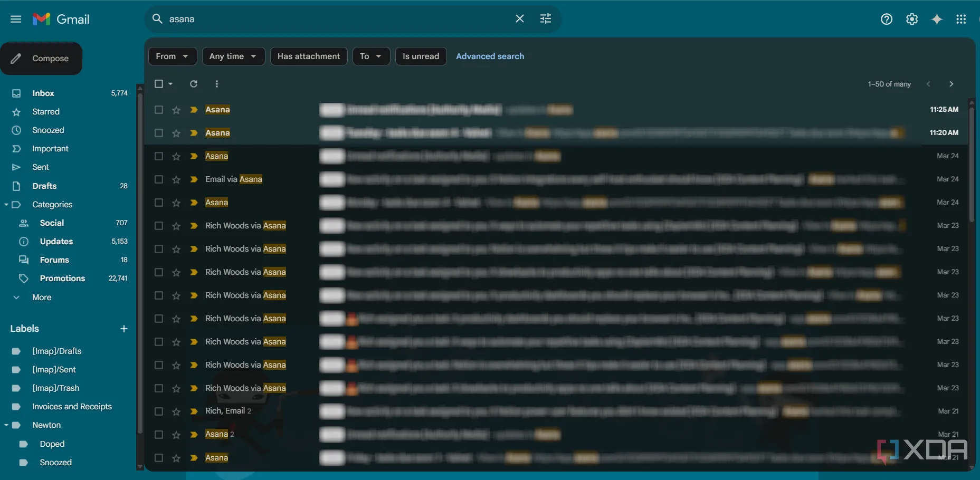
Task: Select checkbox of 11:25 AM Asana email
Action: coord(158,110)
